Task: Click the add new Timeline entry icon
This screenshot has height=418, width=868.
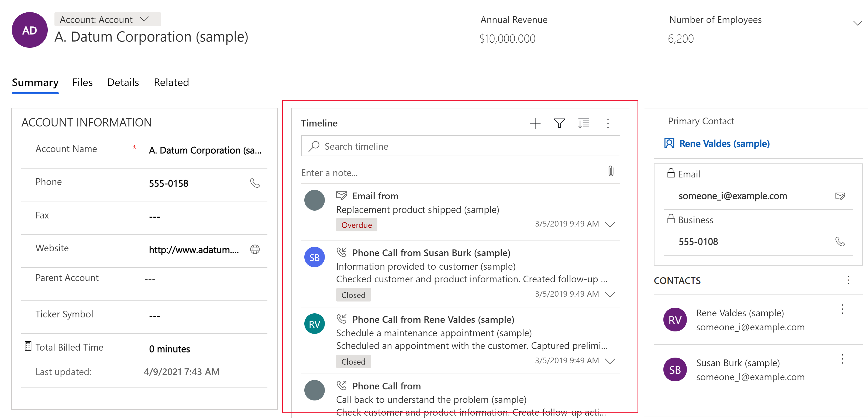Action: (534, 123)
